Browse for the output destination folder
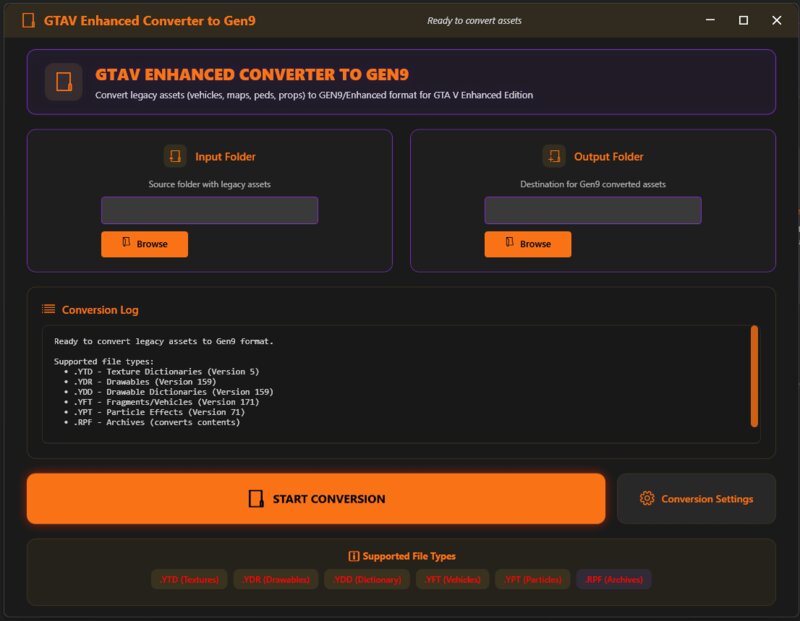 (x=528, y=244)
